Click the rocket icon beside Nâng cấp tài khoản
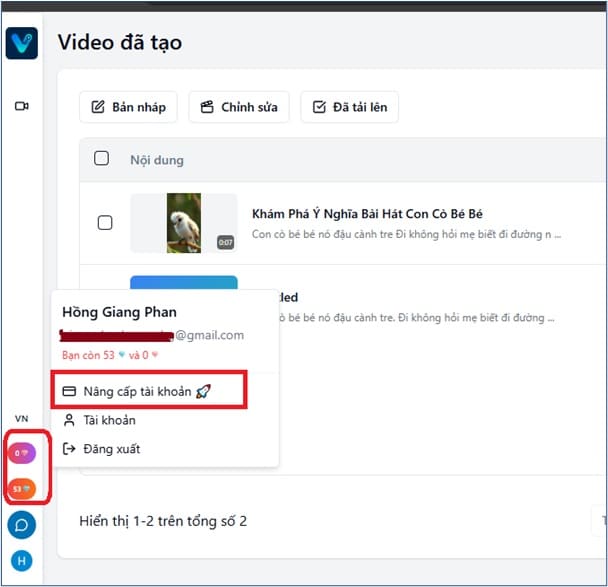 click(203, 392)
